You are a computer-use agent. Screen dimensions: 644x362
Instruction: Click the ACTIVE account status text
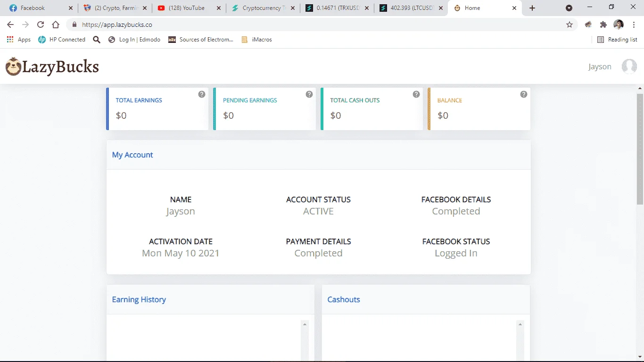318,211
